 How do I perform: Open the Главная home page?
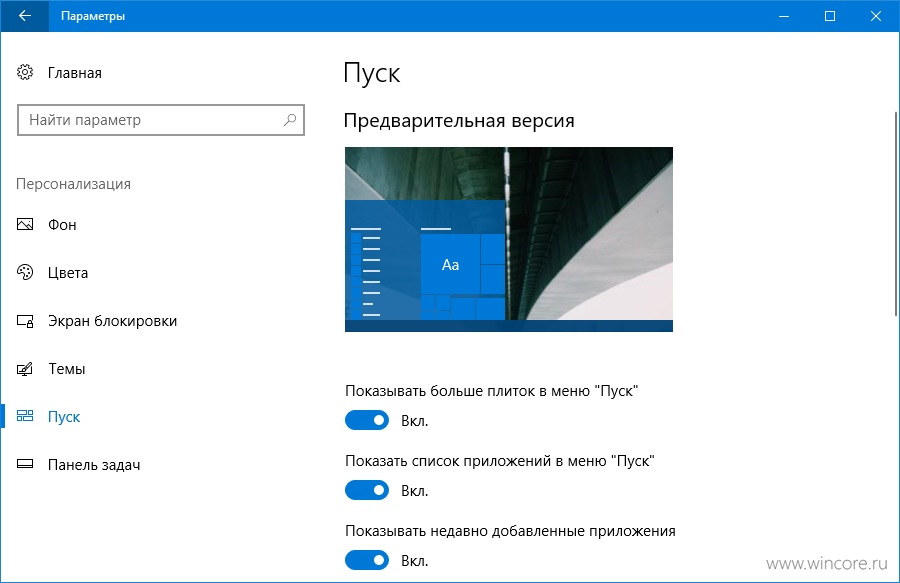75,73
